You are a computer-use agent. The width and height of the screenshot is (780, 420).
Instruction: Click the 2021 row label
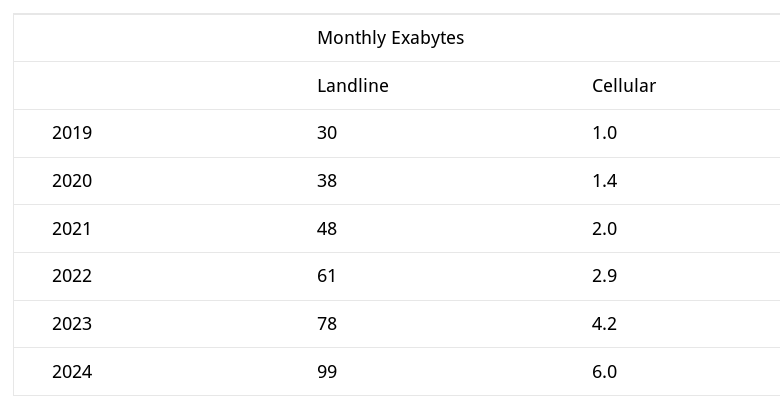72,229
